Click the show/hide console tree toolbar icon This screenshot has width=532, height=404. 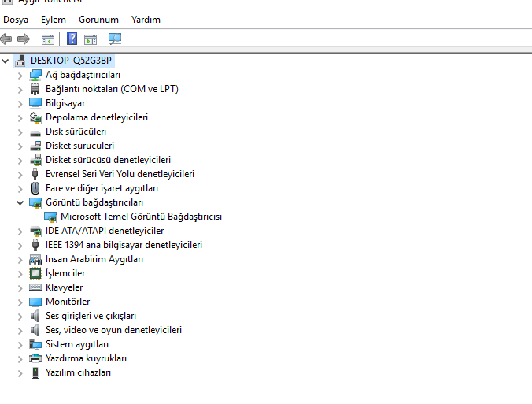(48, 39)
